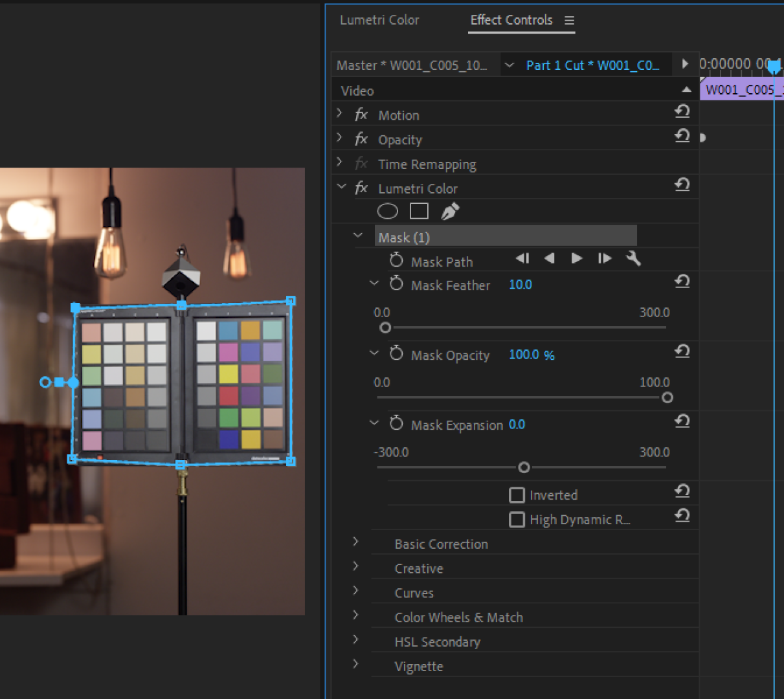This screenshot has height=699, width=784.
Task: Click the mask feather handle in preview
Action: point(45,383)
